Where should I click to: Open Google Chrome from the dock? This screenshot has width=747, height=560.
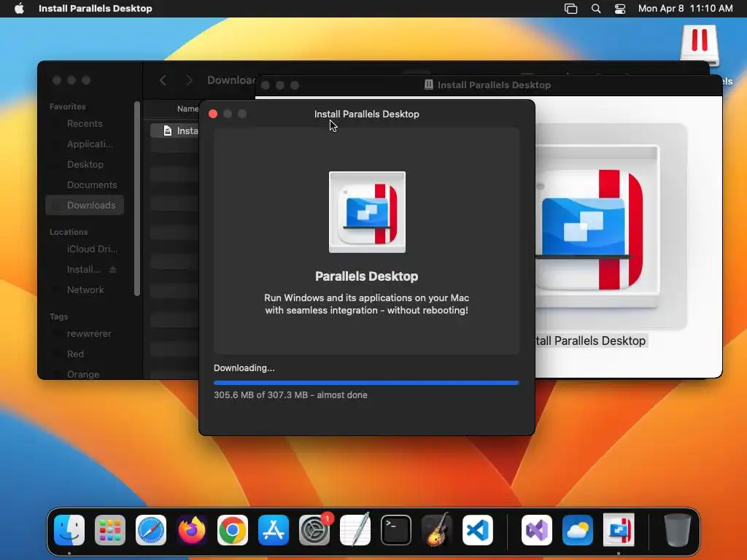click(x=233, y=530)
